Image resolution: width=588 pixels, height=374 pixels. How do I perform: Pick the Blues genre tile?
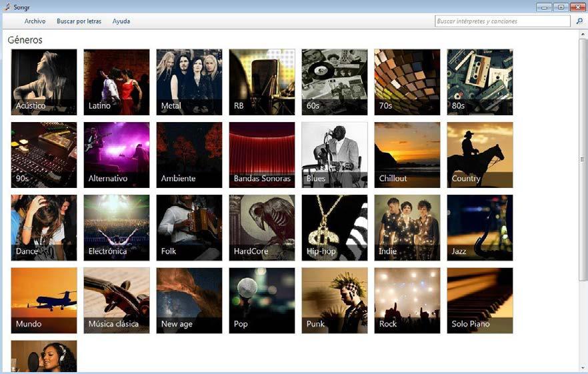pos(335,155)
